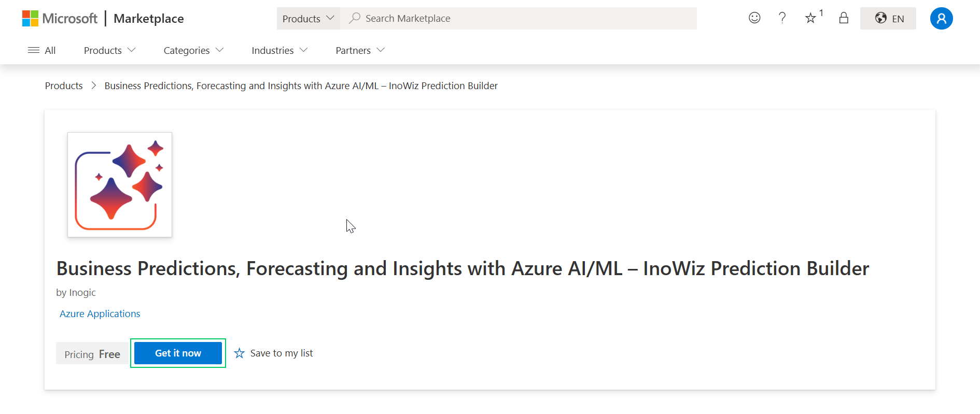980x414 pixels.
Task: Click the Microsoft logo
Action: point(60,19)
